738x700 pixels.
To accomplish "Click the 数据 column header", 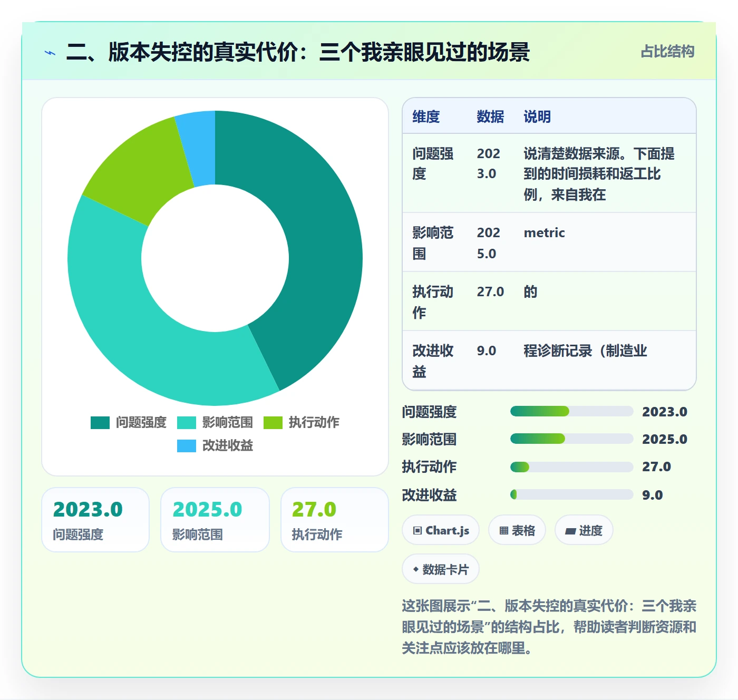I will tap(490, 116).
